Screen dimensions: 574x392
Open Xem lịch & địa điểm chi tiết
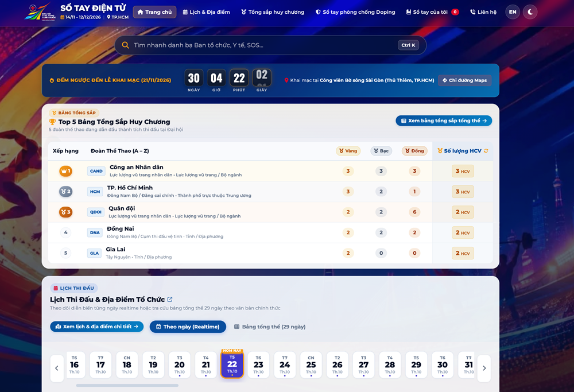[96, 327]
